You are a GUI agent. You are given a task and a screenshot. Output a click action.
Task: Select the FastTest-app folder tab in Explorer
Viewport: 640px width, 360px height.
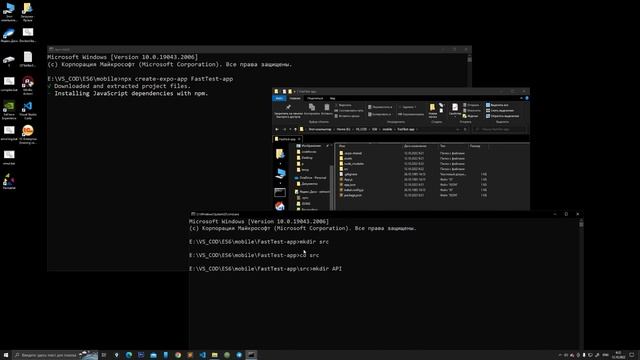[x=287, y=139]
